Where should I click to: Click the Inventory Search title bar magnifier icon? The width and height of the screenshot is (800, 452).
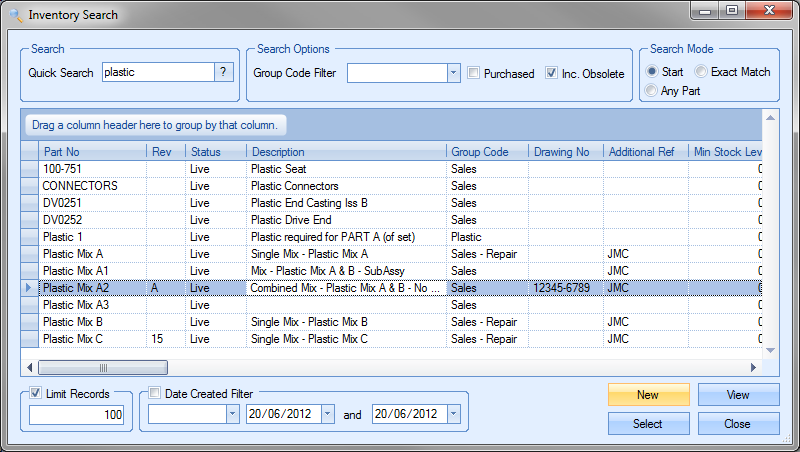[14, 15]
